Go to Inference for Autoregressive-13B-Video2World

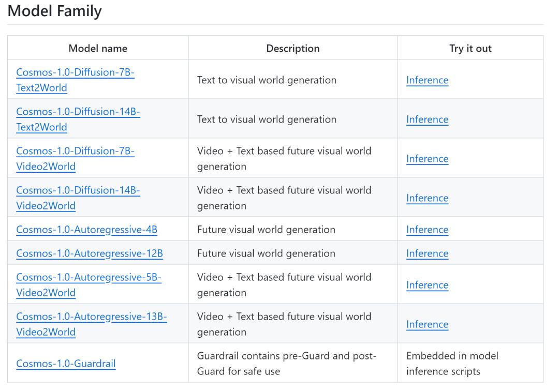point(427,324)
